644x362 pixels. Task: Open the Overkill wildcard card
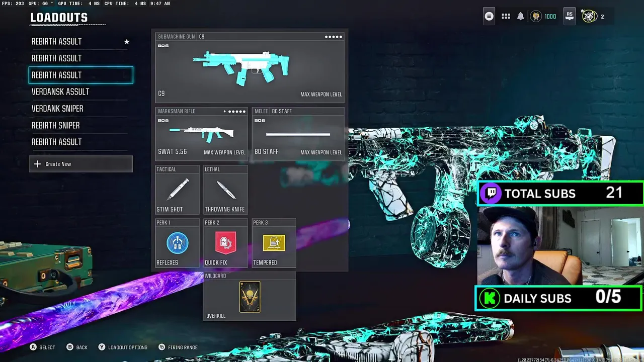pos(250,297)
